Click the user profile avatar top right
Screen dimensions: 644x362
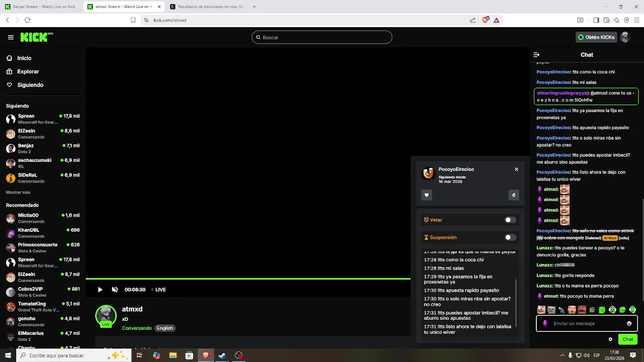(x=625, y=37)
